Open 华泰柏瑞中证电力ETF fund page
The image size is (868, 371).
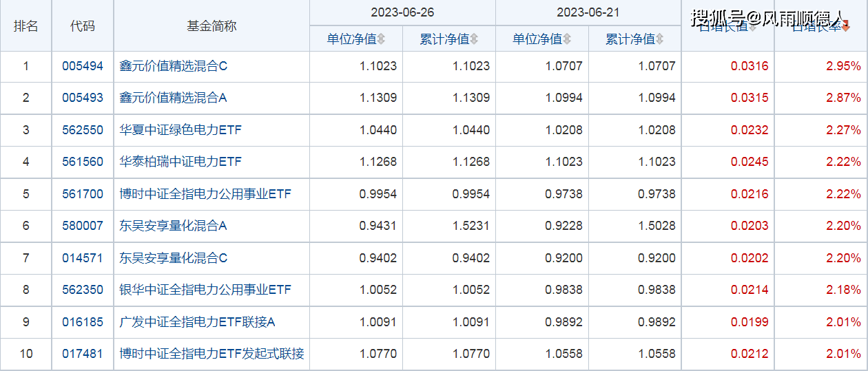coord(180,162)
